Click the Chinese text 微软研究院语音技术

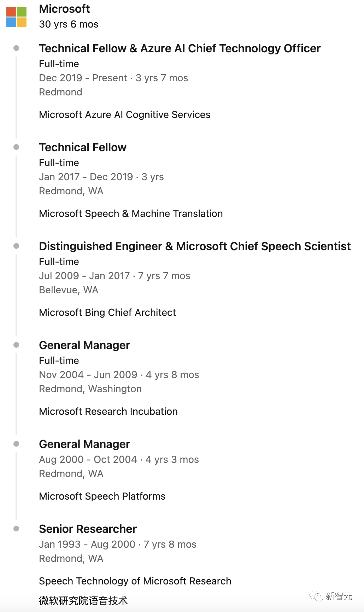[x=83, y=601]
